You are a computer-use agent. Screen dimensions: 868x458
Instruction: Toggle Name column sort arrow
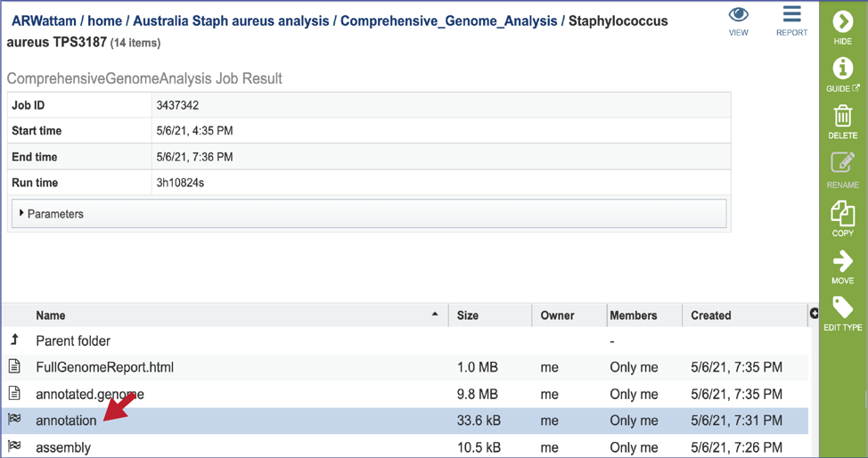(x=435, y=315)
